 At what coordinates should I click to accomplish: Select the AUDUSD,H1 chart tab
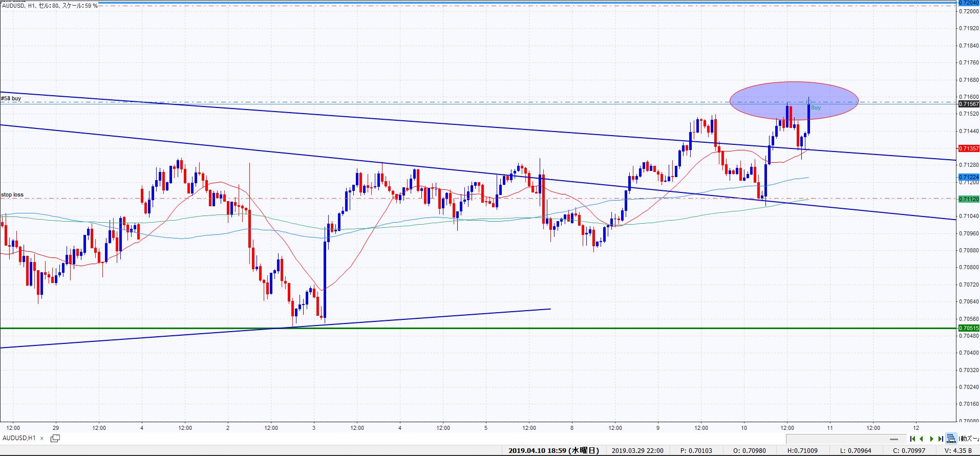(x=19, y=438)
